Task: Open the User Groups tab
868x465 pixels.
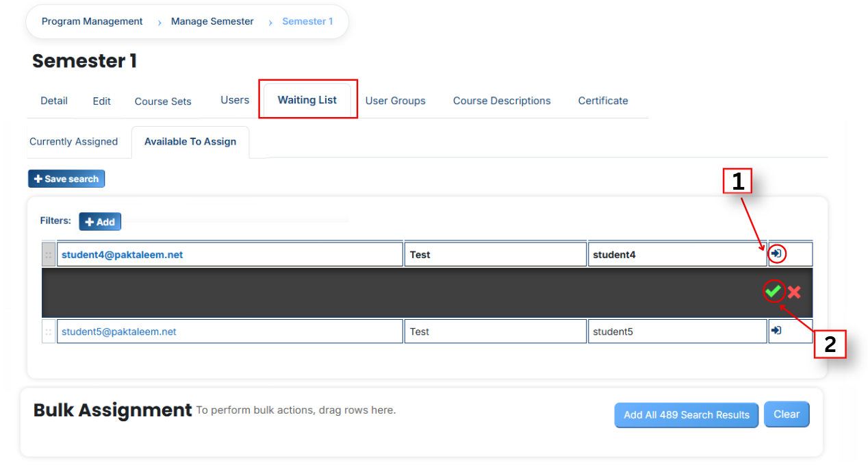Action: pos(396,101)
